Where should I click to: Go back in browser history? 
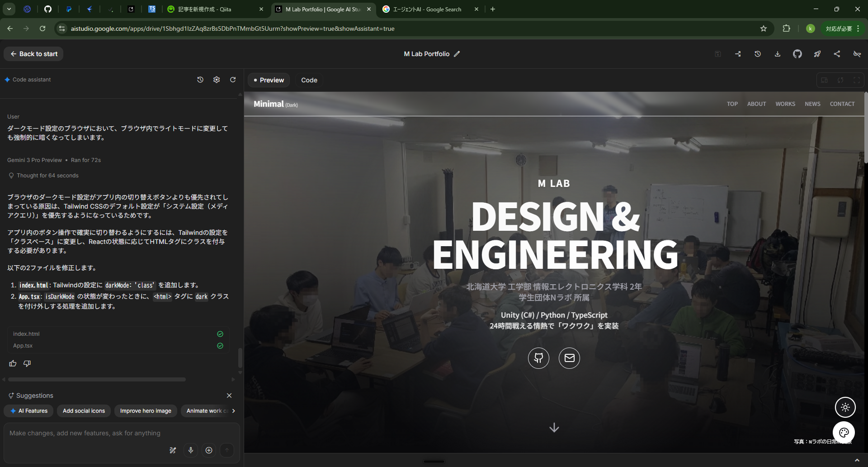click(10, 29)
